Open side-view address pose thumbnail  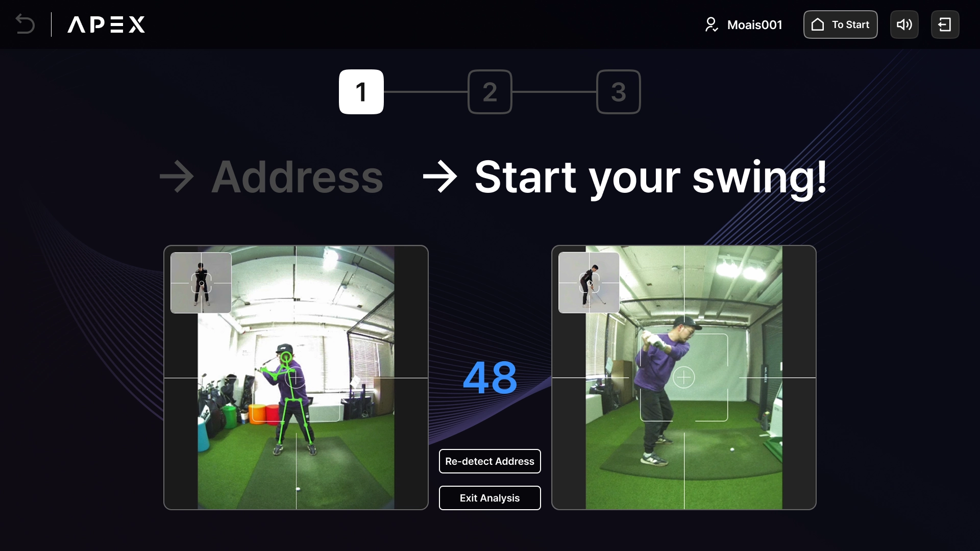[x=589, y=283]
